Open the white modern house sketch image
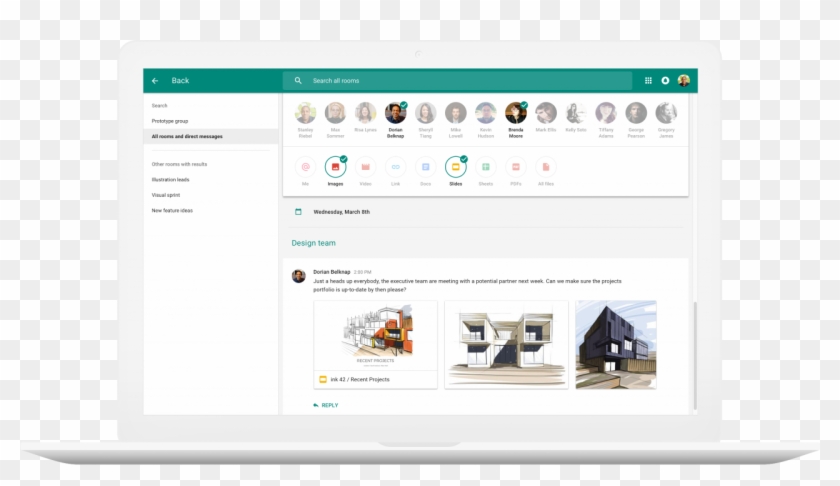This screenshot has width=840, height=486. click(506, 345)
